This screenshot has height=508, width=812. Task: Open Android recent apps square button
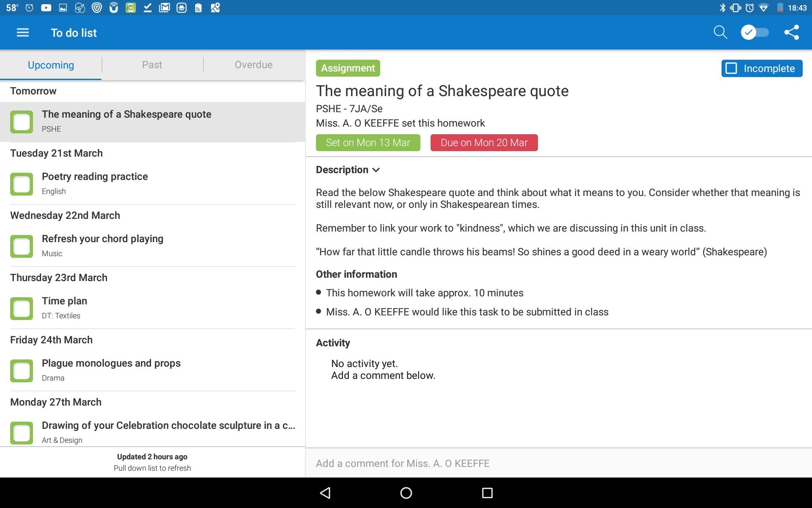coord(487,493)
